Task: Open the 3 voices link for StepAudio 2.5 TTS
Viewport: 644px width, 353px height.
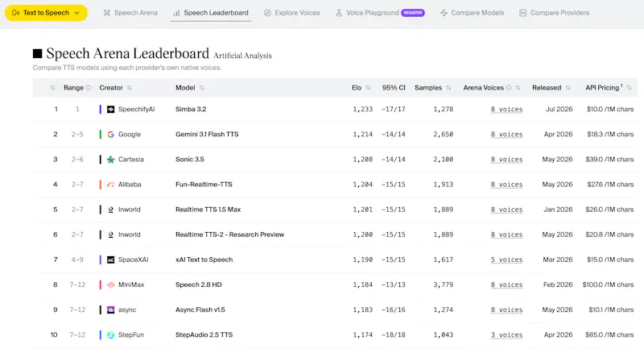Action: [507, 335]
